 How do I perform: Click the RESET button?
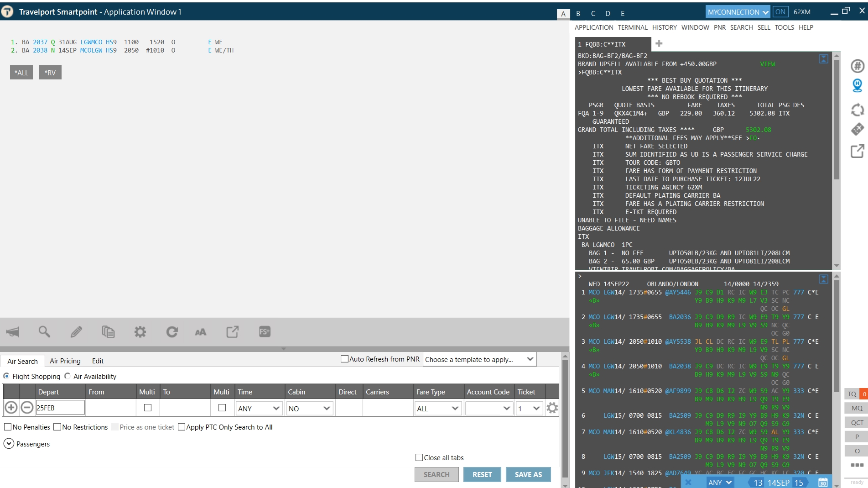coord(482,475)
